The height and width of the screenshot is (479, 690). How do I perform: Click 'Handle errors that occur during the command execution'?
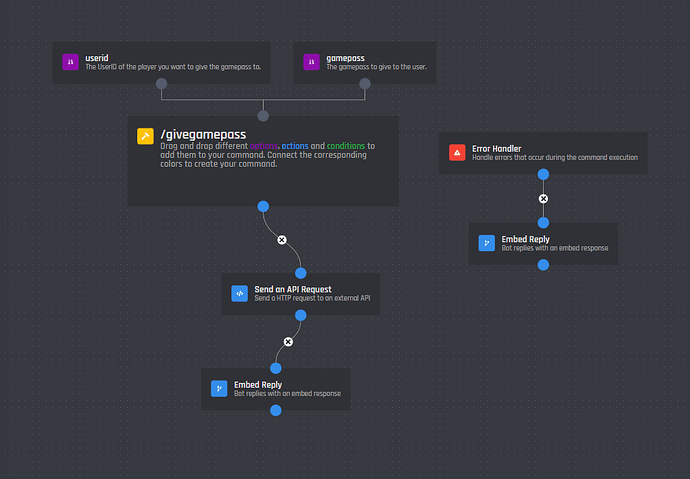coord(555,157)
